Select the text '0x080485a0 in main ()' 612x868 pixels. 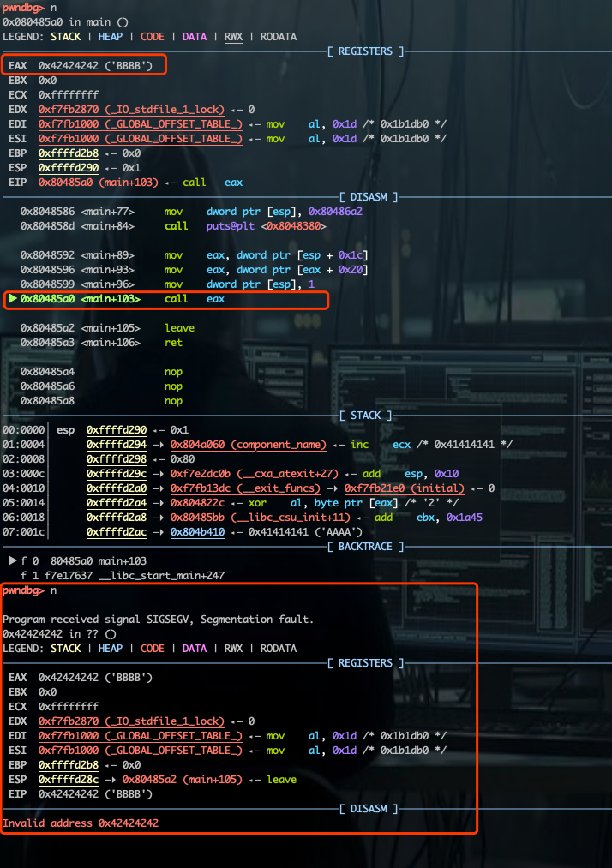click(x=65, y=22)
